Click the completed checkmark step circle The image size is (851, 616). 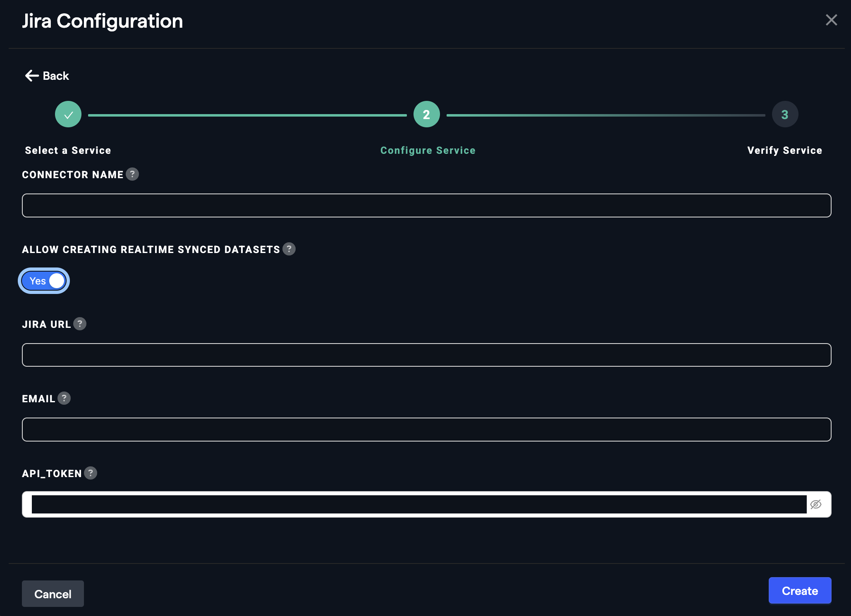click(68, 114)
